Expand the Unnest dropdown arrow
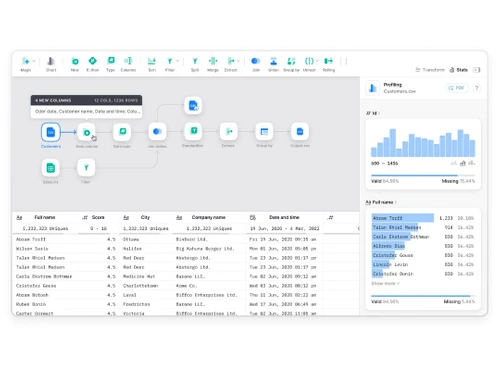This screenshot has height=375, width=500. click(x=317, y=61)
